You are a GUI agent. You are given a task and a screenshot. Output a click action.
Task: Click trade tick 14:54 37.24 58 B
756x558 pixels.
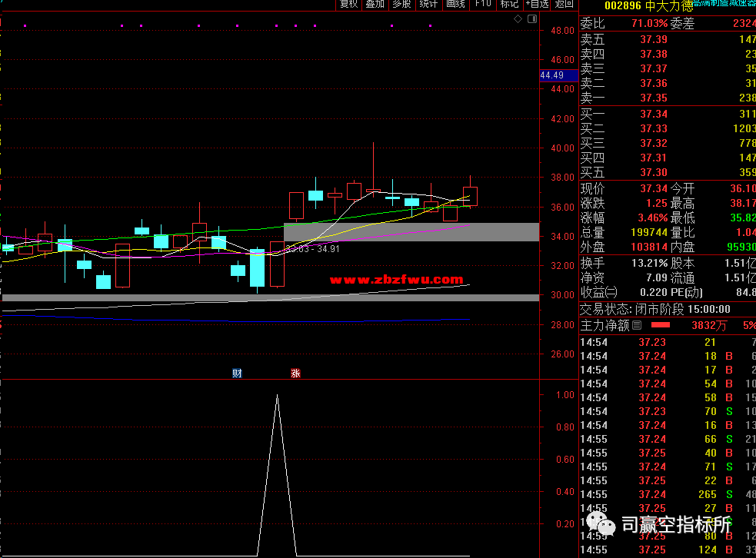(668, 397)
